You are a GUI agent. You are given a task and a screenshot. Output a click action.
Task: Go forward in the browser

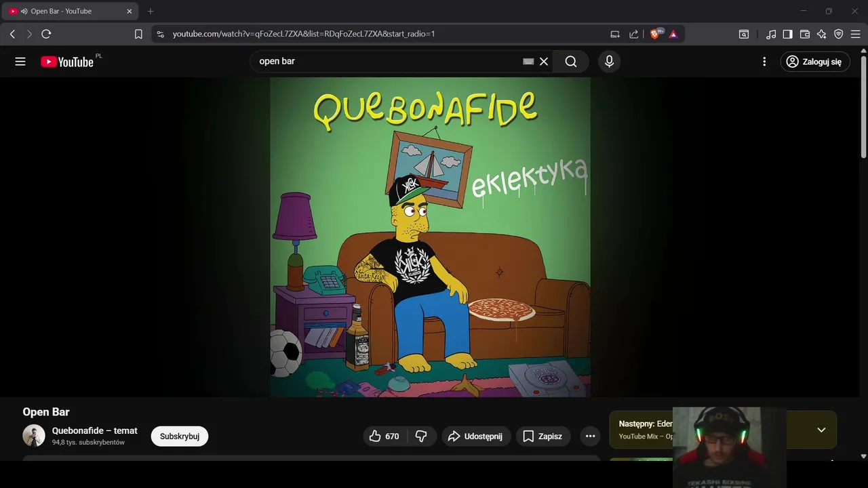tap(29, 34)
